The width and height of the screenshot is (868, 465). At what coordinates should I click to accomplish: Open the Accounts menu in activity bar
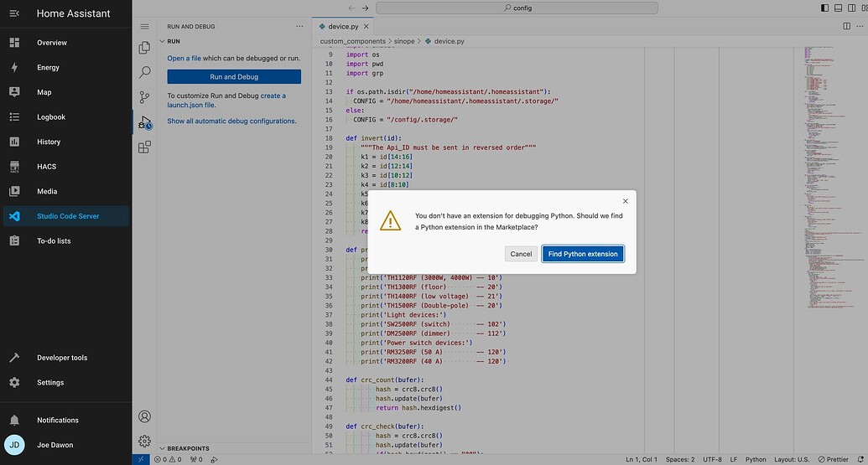144,416
